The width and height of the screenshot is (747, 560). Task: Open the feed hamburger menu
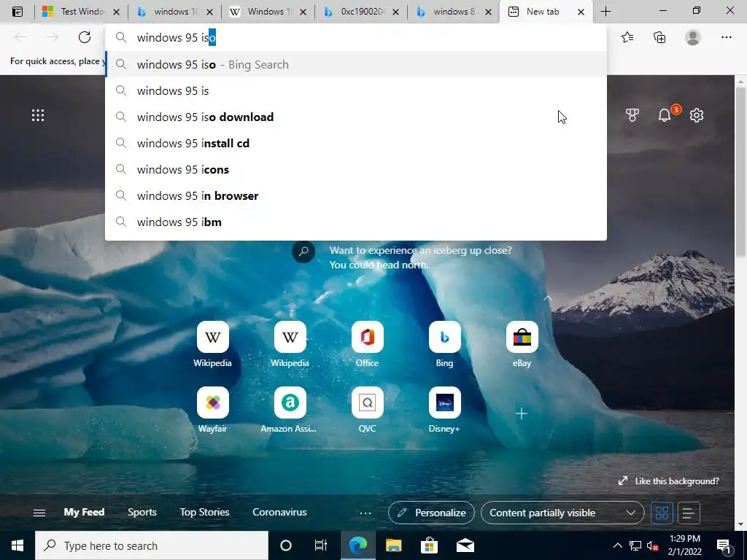click(x=39, y=513)
